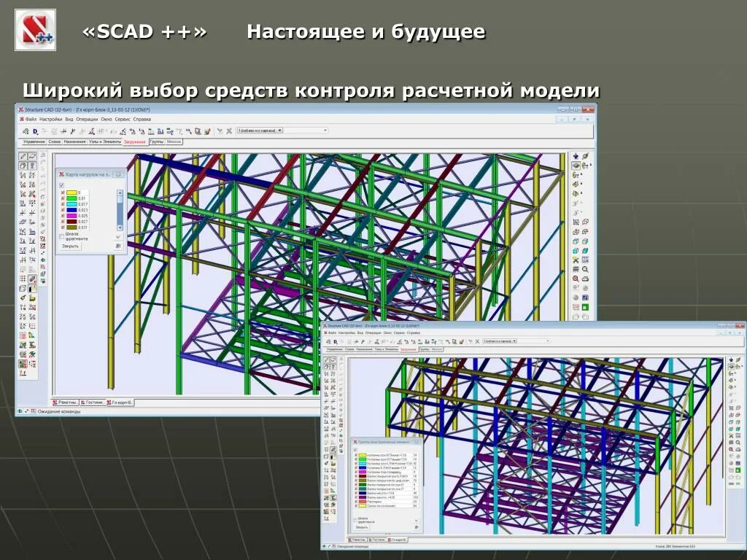The width and height of the screenshot is (747, 560).
Task: Click the magenta swatch for value 0.025 in load map legend
Action: (x=71, y=216)
